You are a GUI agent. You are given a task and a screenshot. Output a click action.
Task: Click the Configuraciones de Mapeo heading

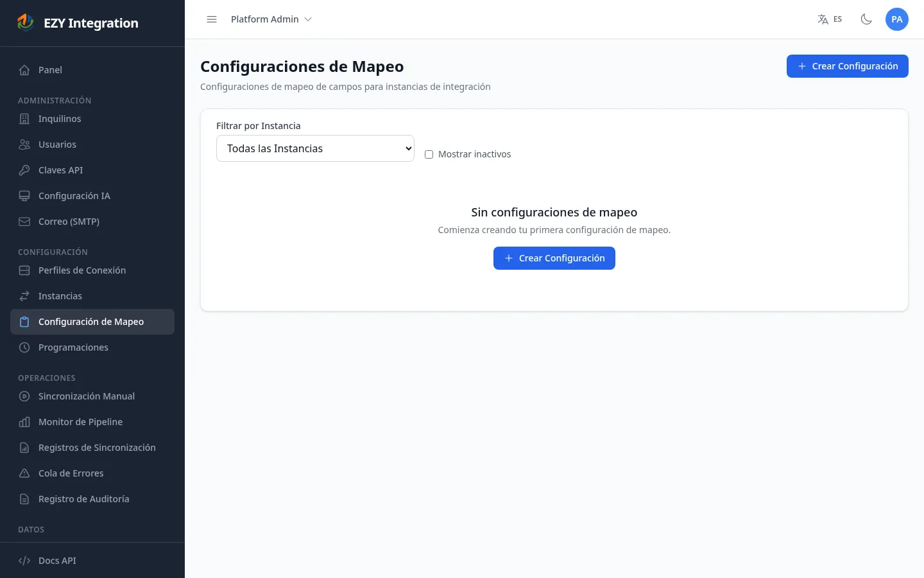tap(302, 67)
